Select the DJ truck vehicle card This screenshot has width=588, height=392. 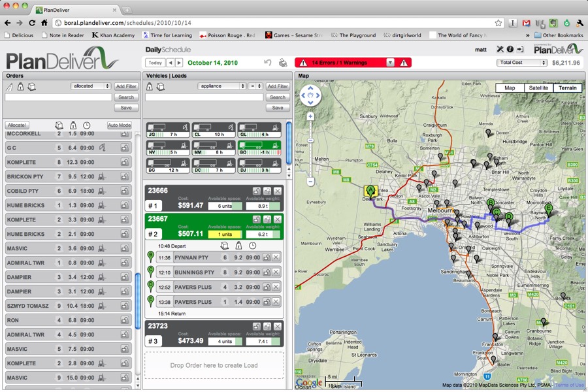pos(259,166)
